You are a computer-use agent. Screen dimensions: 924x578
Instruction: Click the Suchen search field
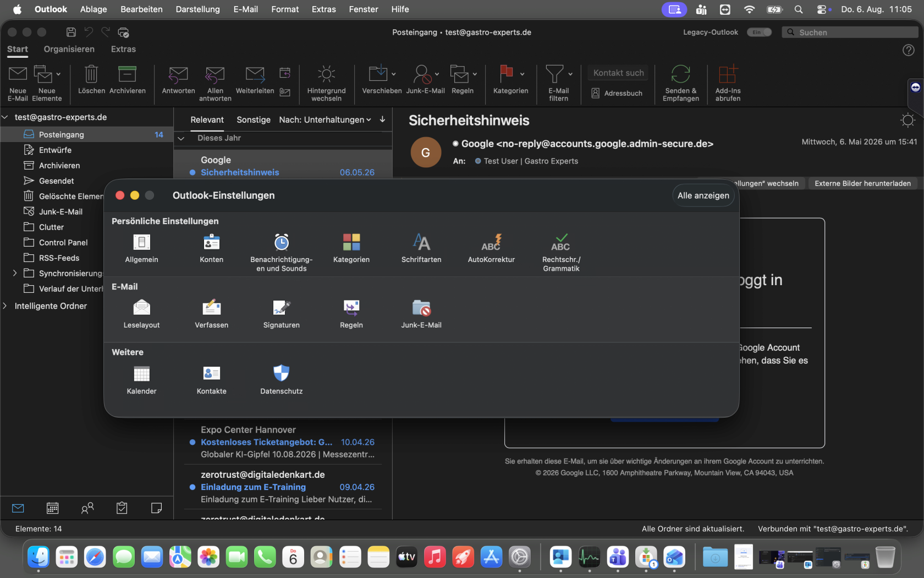pyautogui.click(x=850, y=32)
